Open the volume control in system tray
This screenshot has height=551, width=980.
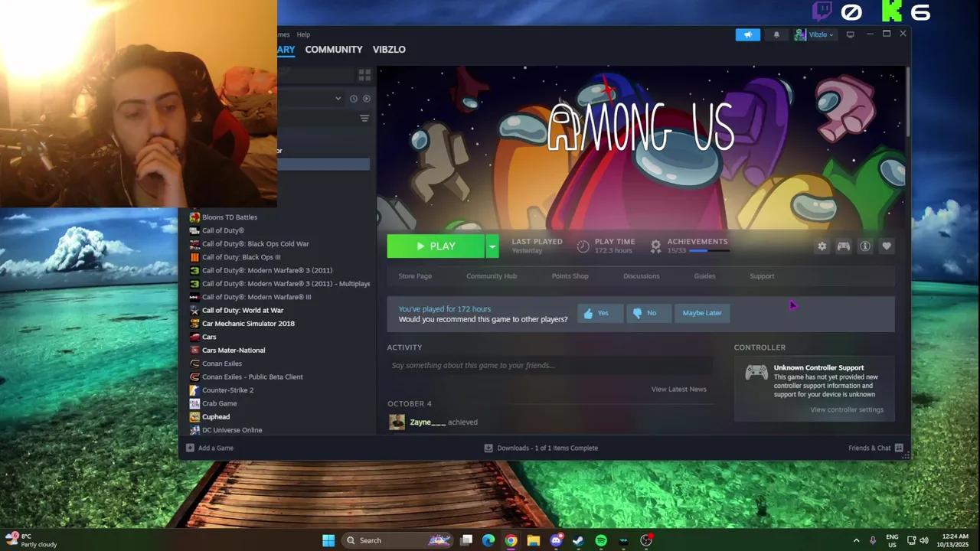(924, 540)
